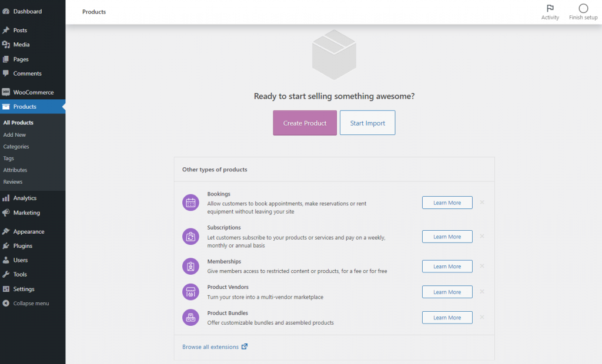Collapse the admin sidebar menu
602x364 pixels.
point(31,304)
